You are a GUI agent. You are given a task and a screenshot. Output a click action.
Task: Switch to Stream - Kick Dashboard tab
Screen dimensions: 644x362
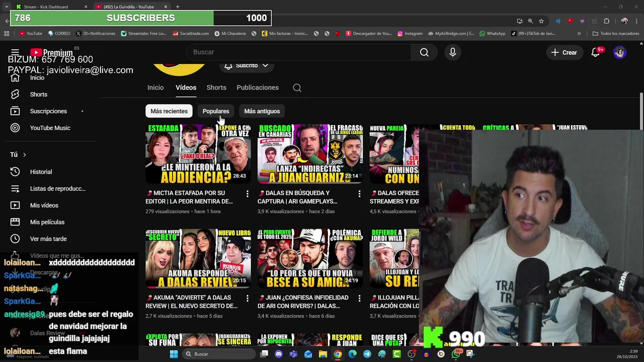point(51,7)
